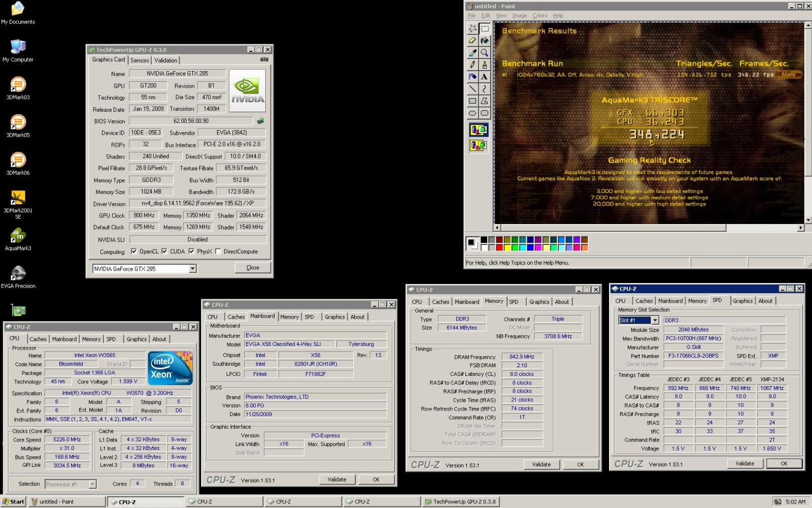Click the system tray icon next to clock
The height and width of the screenshot is (508, 812).
click(777, 501)
